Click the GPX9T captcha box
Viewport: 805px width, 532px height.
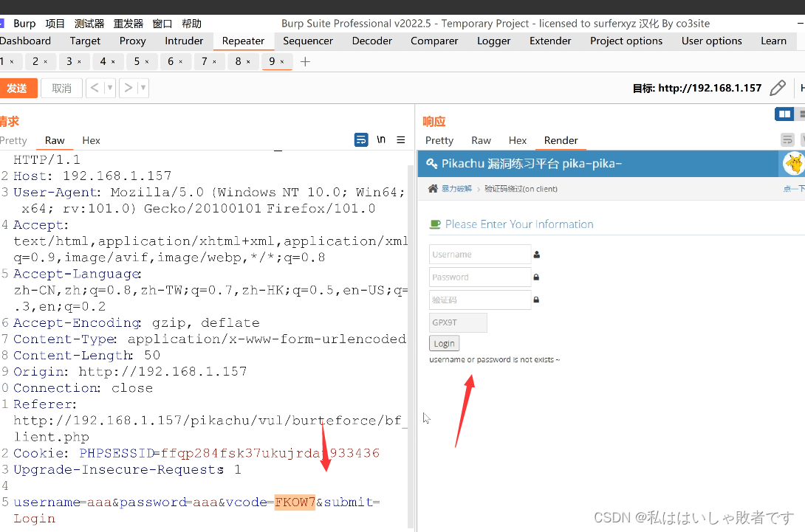(458, 322)
